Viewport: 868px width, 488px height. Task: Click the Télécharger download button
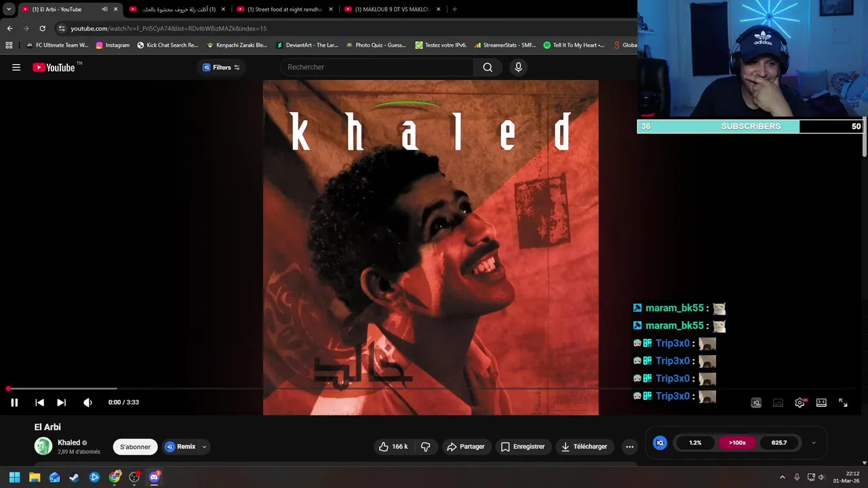(584, 447)
